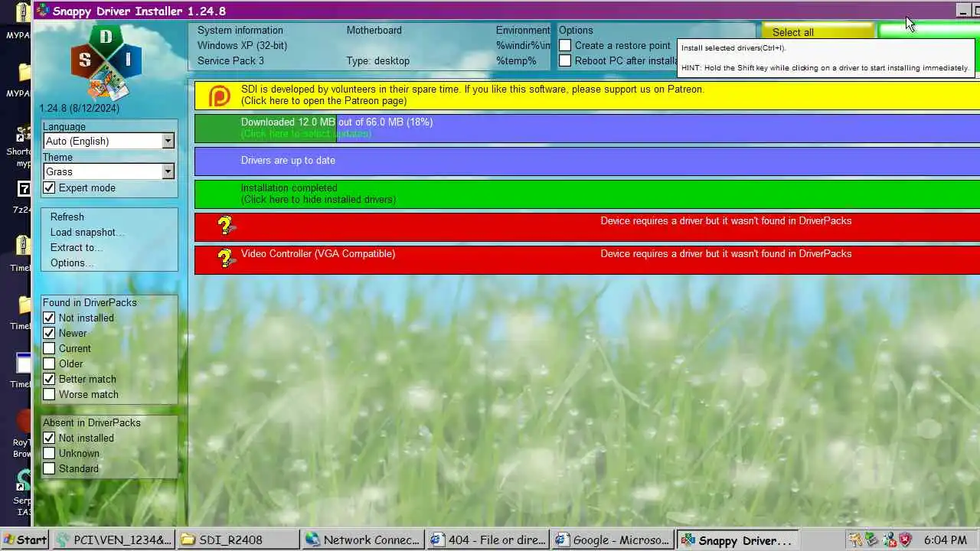Click Extract to... in the left panel

[77, 247]
